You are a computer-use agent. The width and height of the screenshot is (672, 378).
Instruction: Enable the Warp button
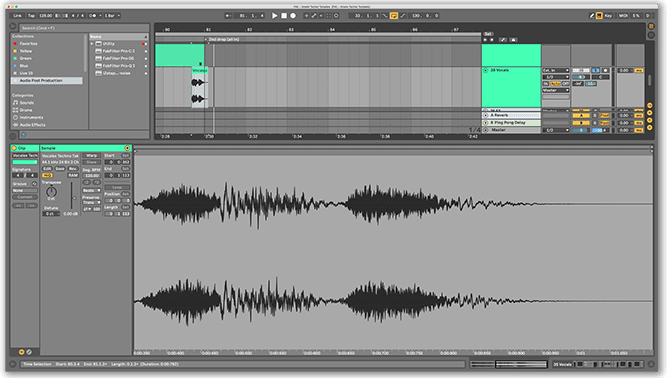[x=91, y=156]
